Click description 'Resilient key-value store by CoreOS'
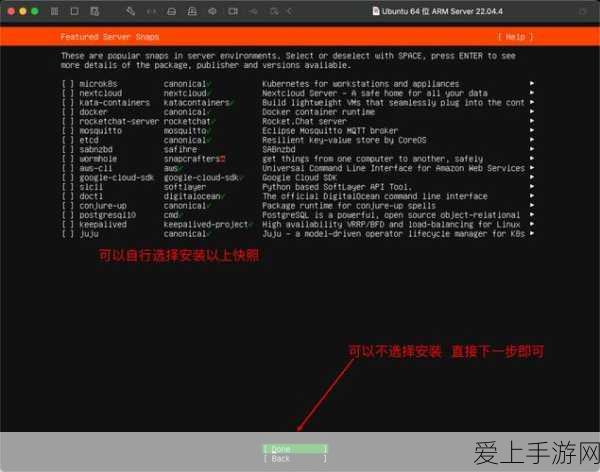 tap(344, 140)
